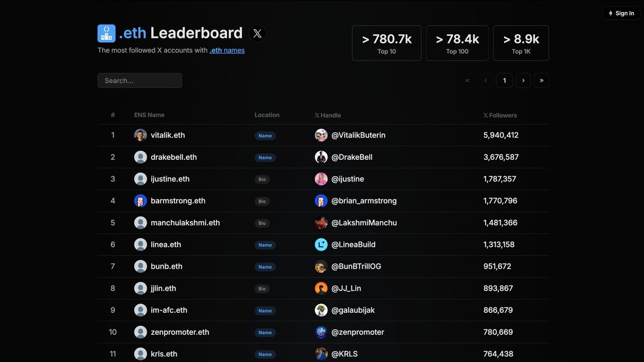Focus the Search input field
This screenshot has height=362, width=644.
coord(140,80)
